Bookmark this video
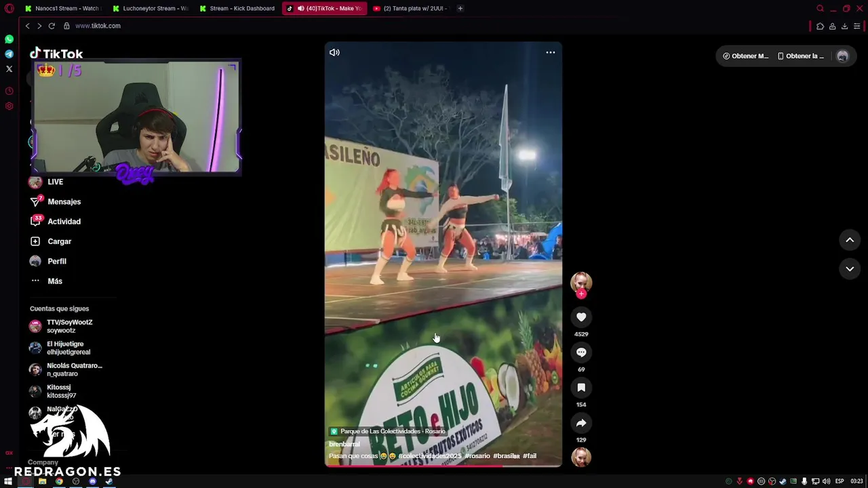This screenshot has height=488, width=868. pyautogui.click(x=581, y=388)
